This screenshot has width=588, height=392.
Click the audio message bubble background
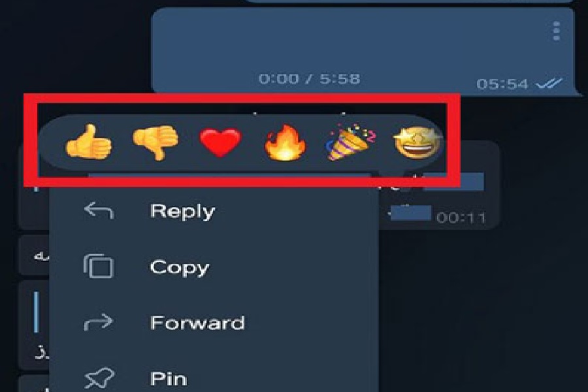pos(363,51)
